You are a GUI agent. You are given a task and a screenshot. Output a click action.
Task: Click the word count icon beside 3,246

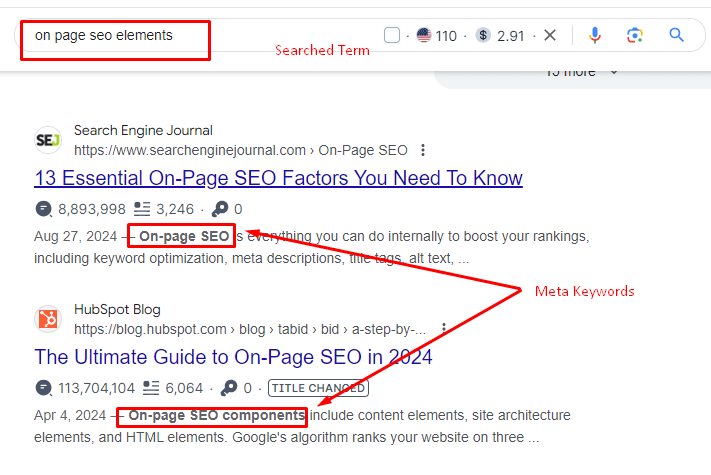(142, 209)
